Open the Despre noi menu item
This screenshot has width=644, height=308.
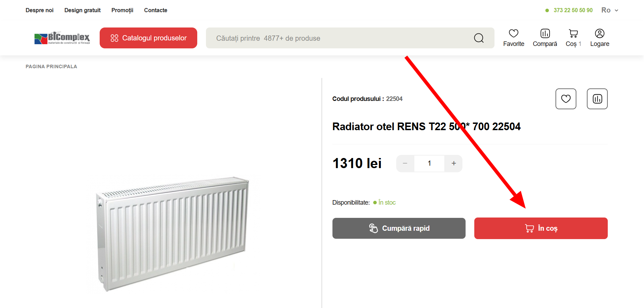point(39,10)
